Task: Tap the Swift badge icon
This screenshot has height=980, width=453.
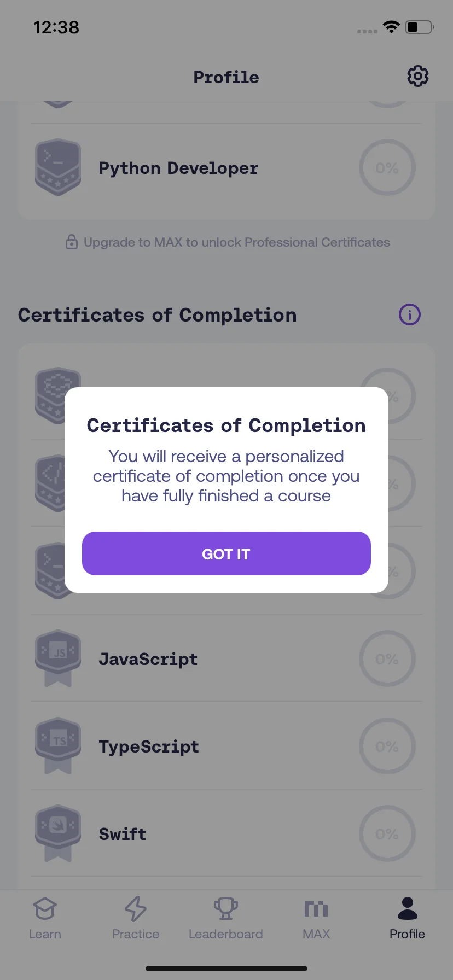Action: [58, 833]
